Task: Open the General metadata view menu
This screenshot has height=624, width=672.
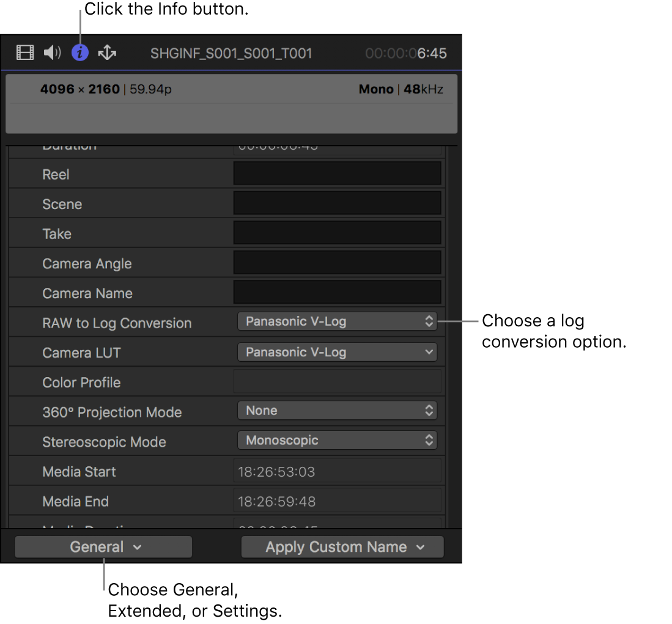Action: click(x=103, y=547)
